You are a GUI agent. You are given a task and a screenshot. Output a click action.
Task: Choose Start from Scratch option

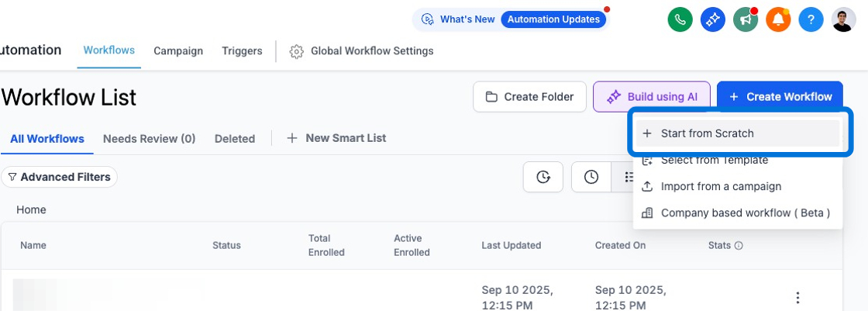click(x=738, y=133)
